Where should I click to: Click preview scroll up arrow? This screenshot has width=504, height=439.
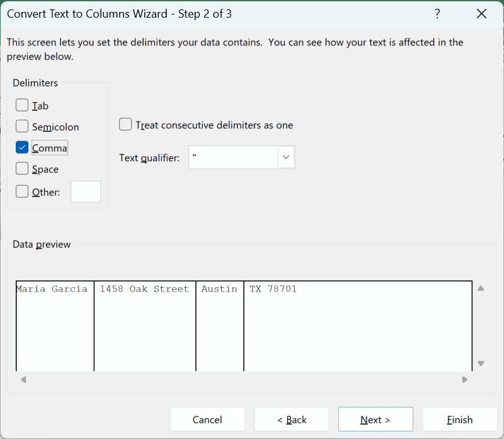481,288
